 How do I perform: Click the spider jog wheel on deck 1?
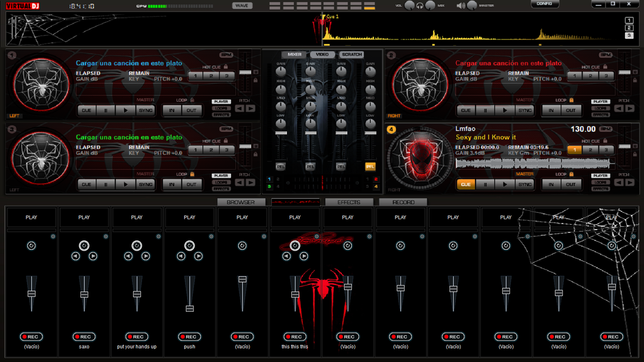click(x=41, y=85)
